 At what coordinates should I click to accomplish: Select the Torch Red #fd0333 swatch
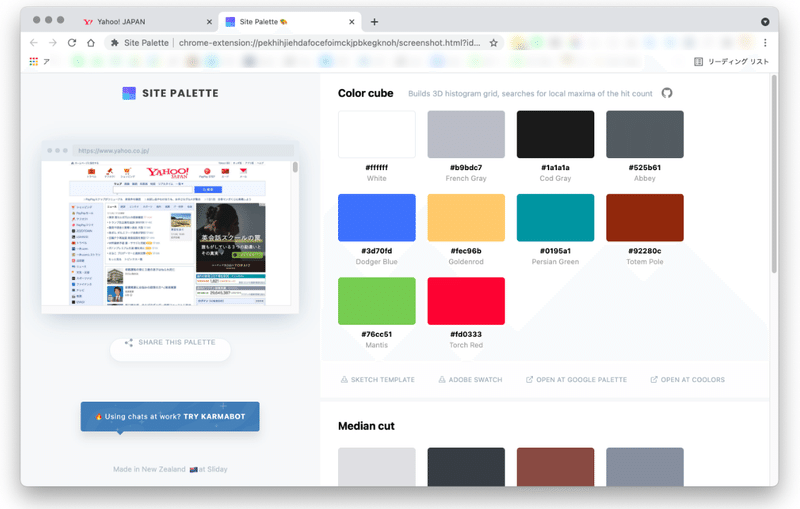pos(466,301)
